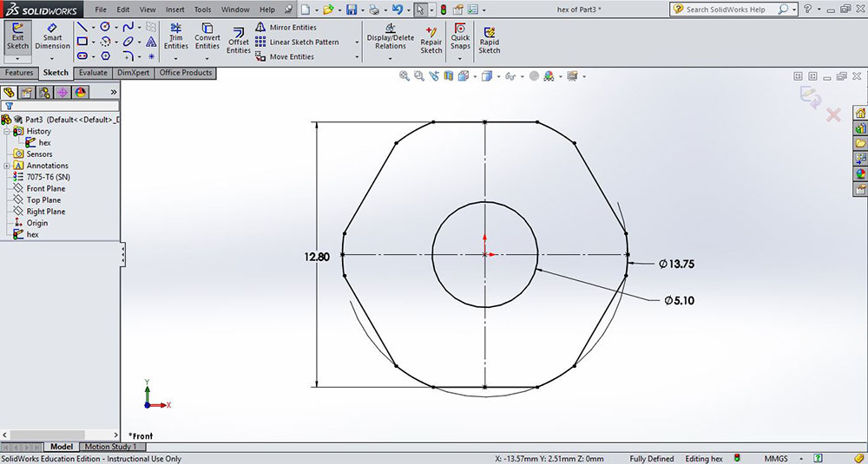The height and width of the screenshot is (464, 868).
Task: Open the Insert menu
Action: click(x=174, y=10)
